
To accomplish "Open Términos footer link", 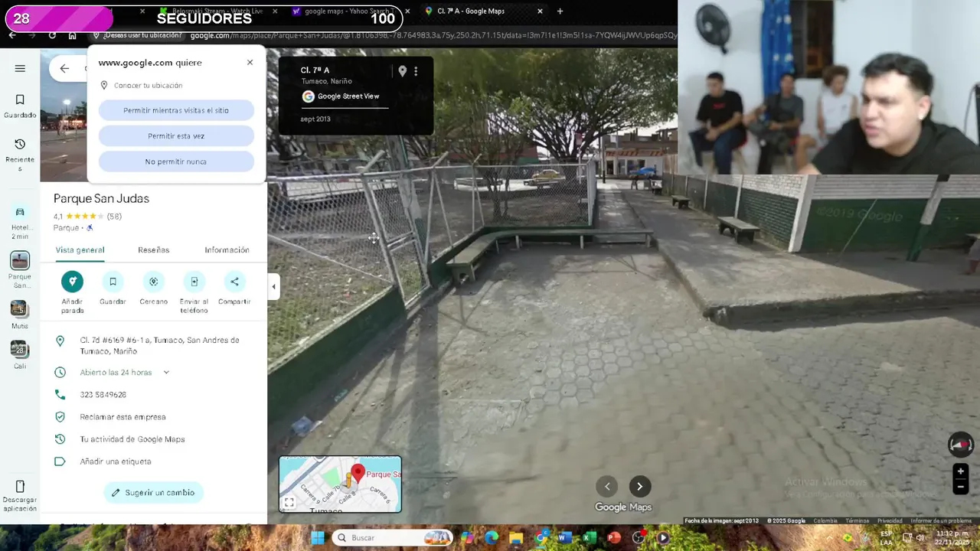I will tap(857, 521).
